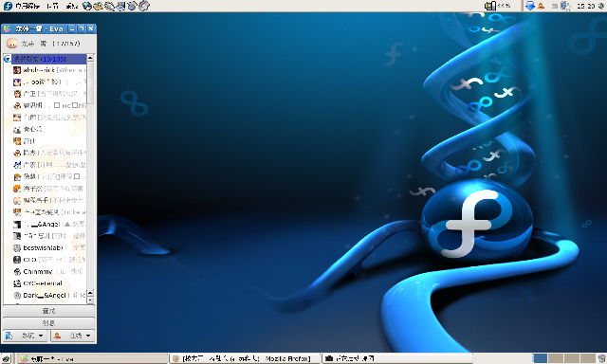Click first wide button below contact list
The height and width of the screenshot is (364, 607).
coord(48,311)
